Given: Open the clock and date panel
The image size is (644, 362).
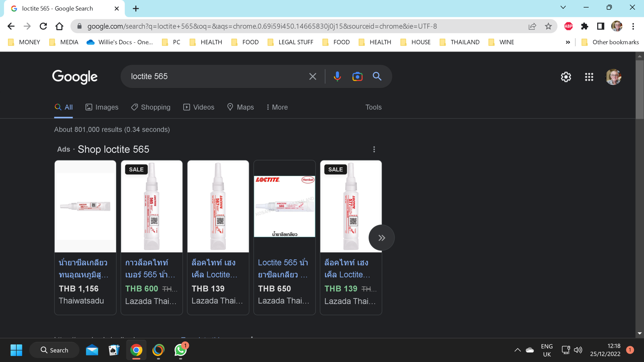Looking at the screenshot, I should tap(605, 350).
